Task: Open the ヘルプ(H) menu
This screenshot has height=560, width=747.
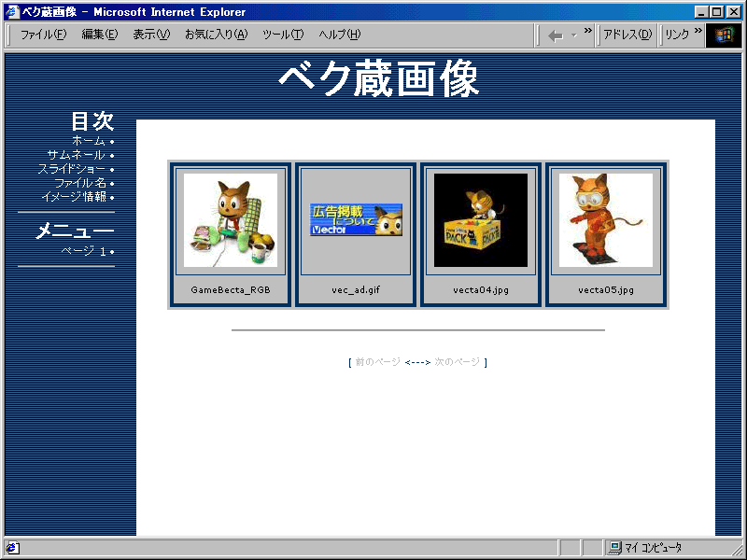Action: (340, 35)
